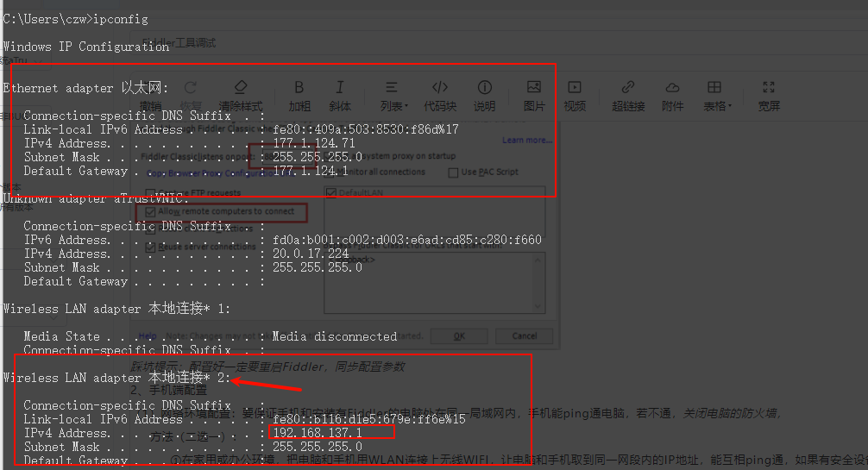Screen dimensions: 868x470
Task: Open the Learn more... link
Action: coord(526,141)
